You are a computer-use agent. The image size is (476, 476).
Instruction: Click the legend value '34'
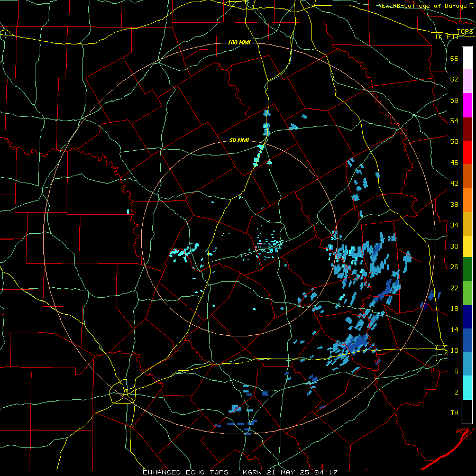tap(454, 225)
